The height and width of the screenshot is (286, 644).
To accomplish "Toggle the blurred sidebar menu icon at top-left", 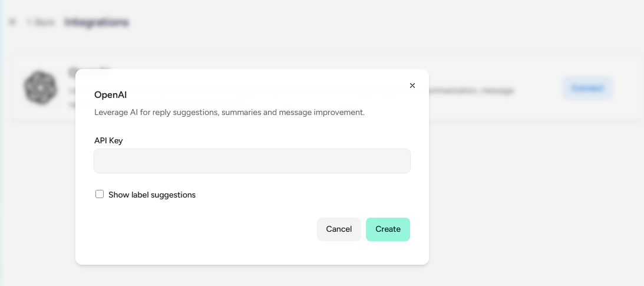I will (x=13, y=22).
